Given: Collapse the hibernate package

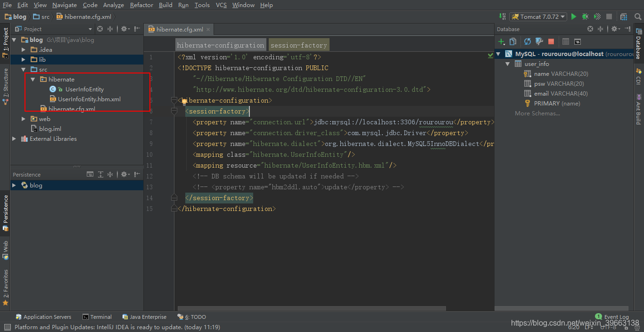Looking at the screenshot, I should pyautogui.click(x=33, y=80).
